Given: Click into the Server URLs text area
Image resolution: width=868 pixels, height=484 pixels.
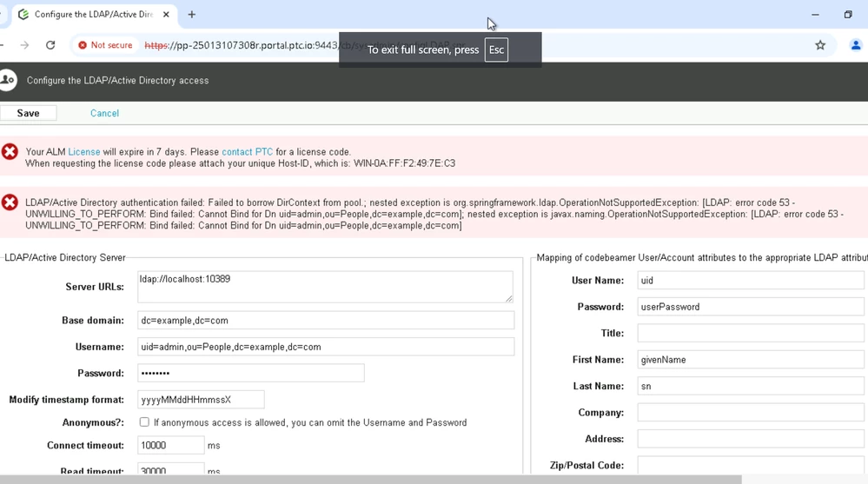Looking at the screenshot, I should point(326,287).
